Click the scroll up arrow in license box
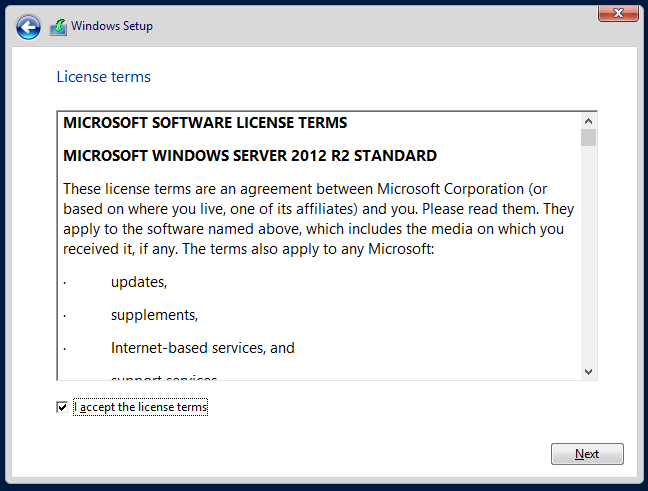648x491 pixels. pyautogui.click(x=588, y=121)
